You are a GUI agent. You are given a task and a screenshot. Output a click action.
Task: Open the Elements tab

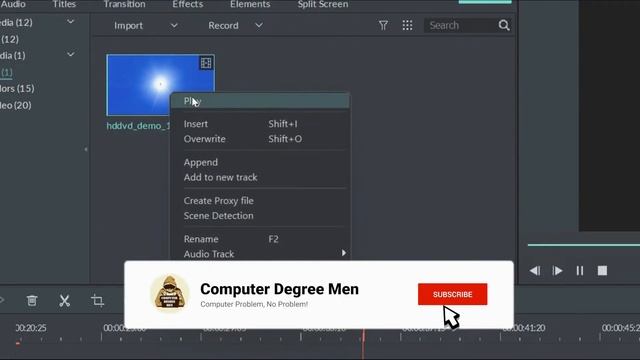[x=250, y=4]
